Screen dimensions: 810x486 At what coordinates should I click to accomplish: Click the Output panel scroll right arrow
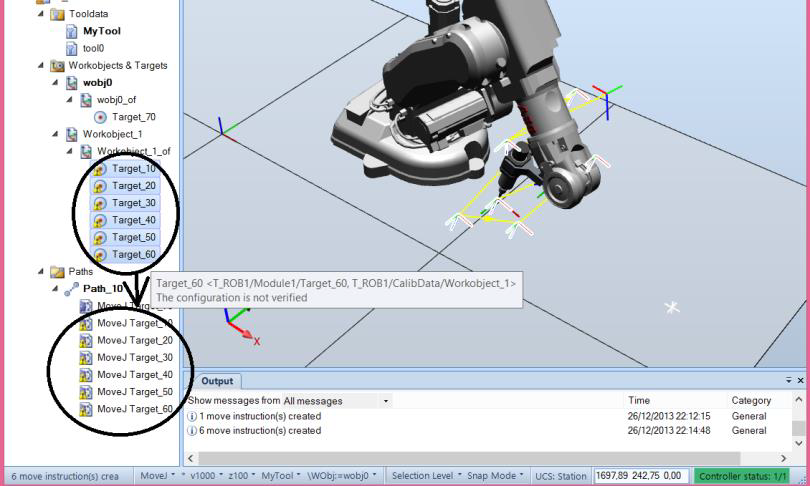(783, 458)
